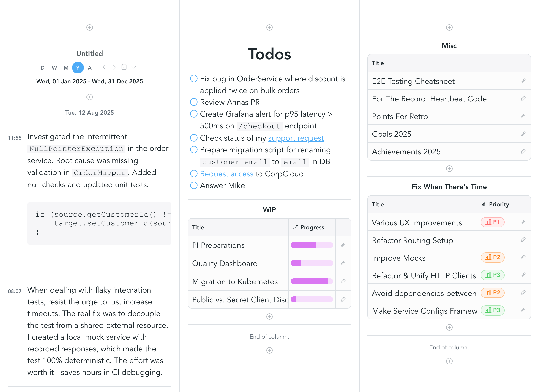The width and height of the screenshot is (539, 392).
Task: Click plus icon under Fix When There's Time table
Action: [449, 327]
